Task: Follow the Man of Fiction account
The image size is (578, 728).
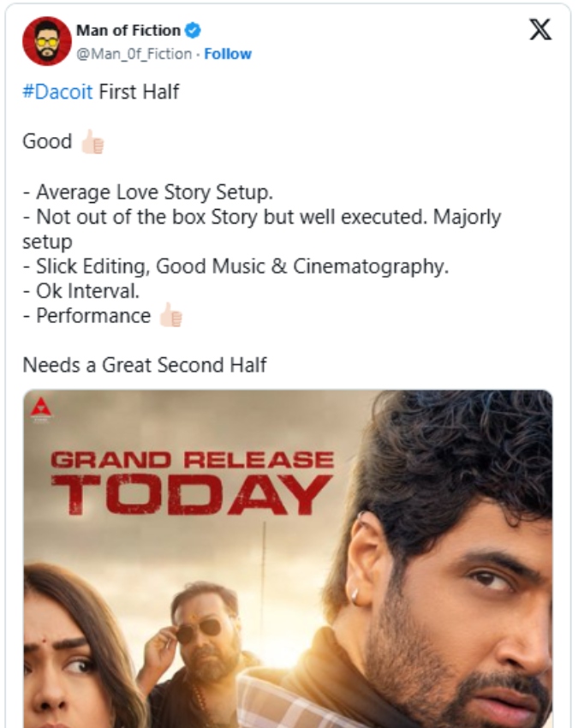Action: click(228, 54)
